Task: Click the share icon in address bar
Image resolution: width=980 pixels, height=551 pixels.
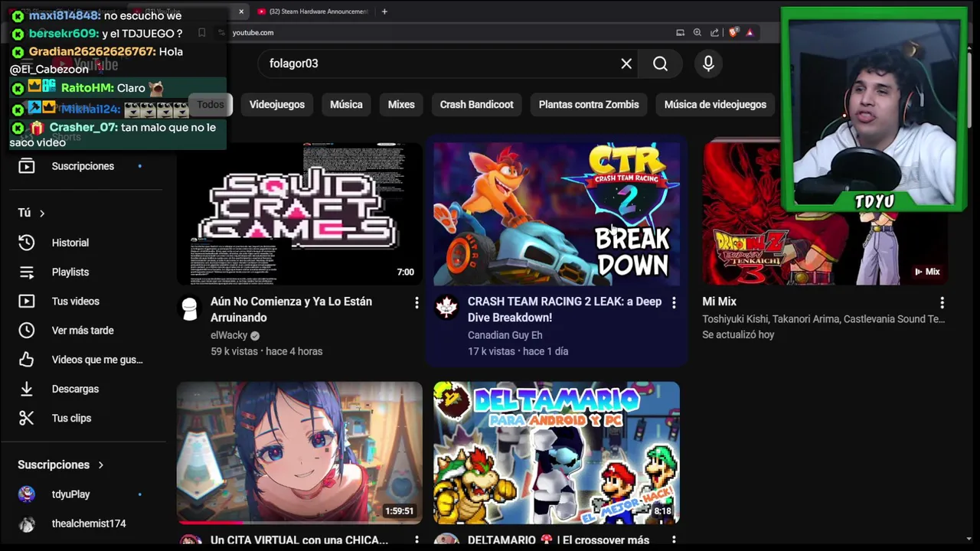Action: click(x=714, y=32)
